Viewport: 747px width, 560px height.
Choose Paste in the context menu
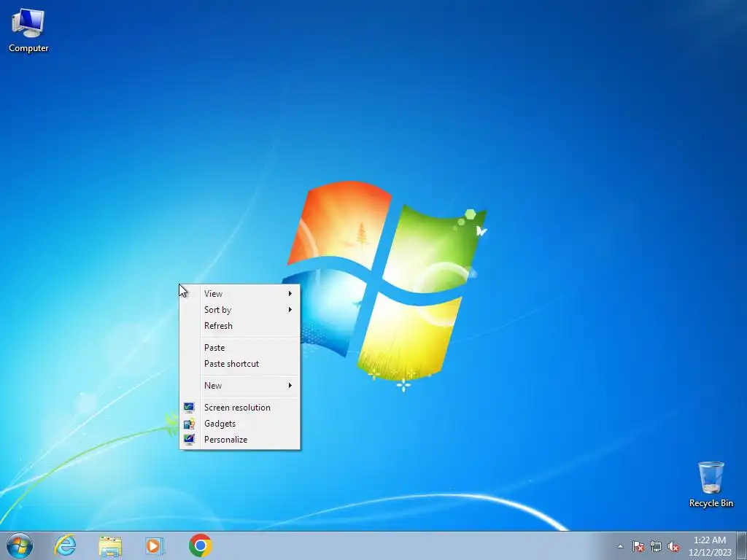(x=239, y=348)
